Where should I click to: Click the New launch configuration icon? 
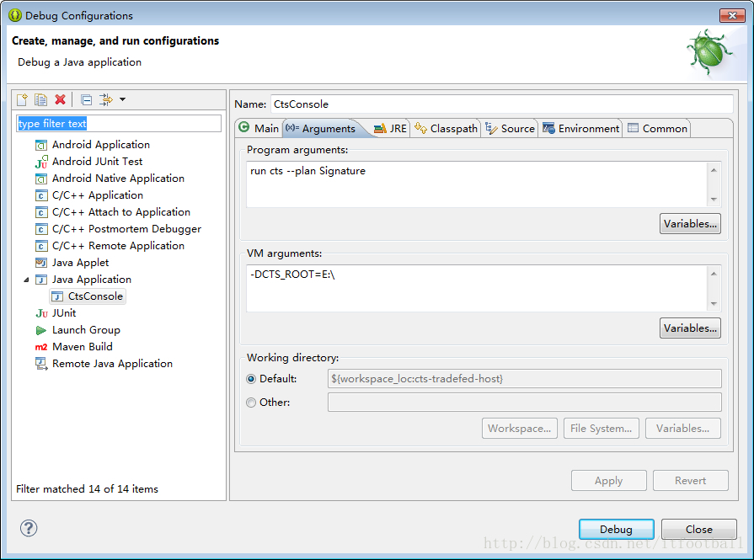tap(23, 100)
